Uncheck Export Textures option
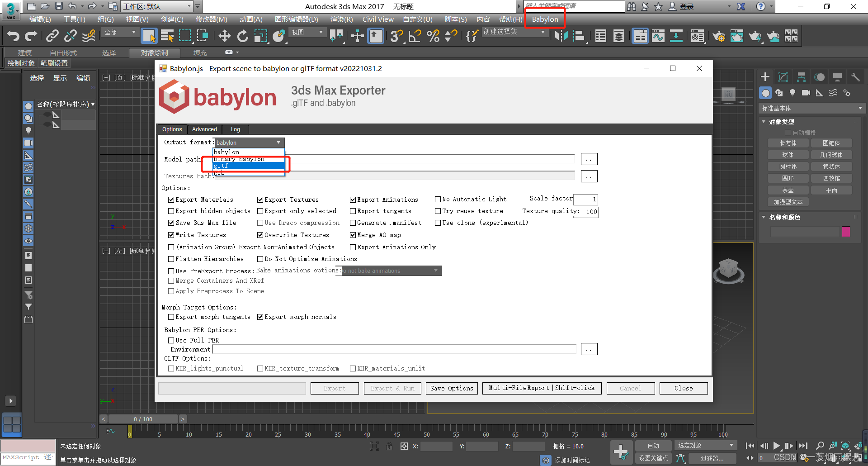This screenshot has width=868, height=466. (260, 200)
